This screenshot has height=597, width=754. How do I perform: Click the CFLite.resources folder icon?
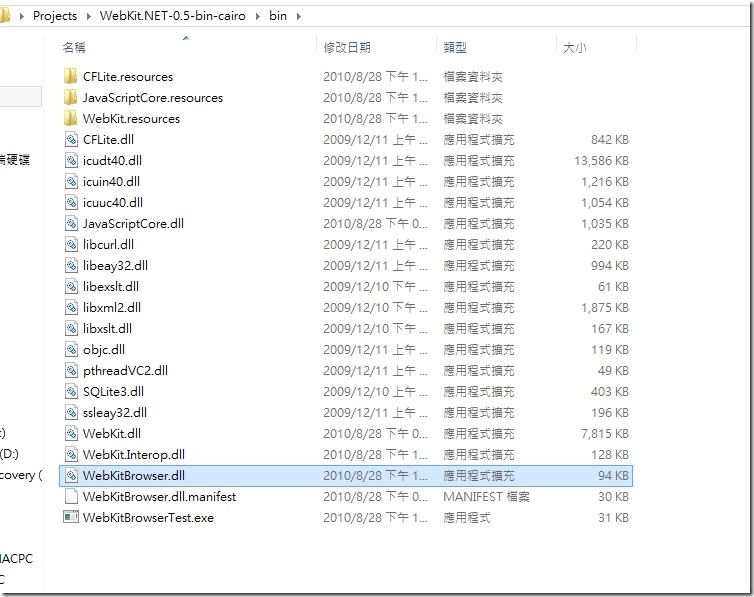pyautogui.click(x=70, y=76)
